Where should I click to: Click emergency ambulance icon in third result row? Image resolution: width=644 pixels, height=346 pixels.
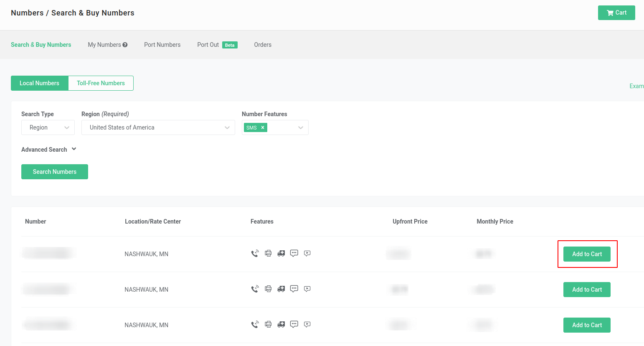point(281,324)
